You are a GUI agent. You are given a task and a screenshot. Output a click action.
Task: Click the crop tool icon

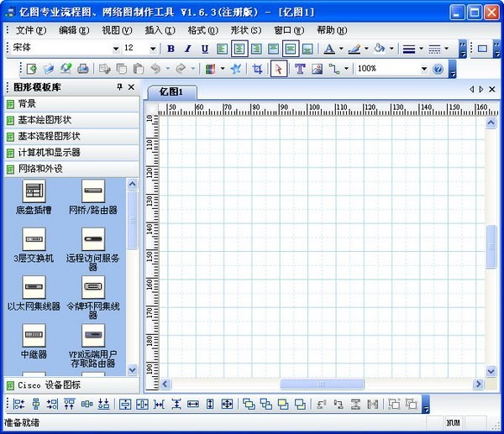point(257,69)
